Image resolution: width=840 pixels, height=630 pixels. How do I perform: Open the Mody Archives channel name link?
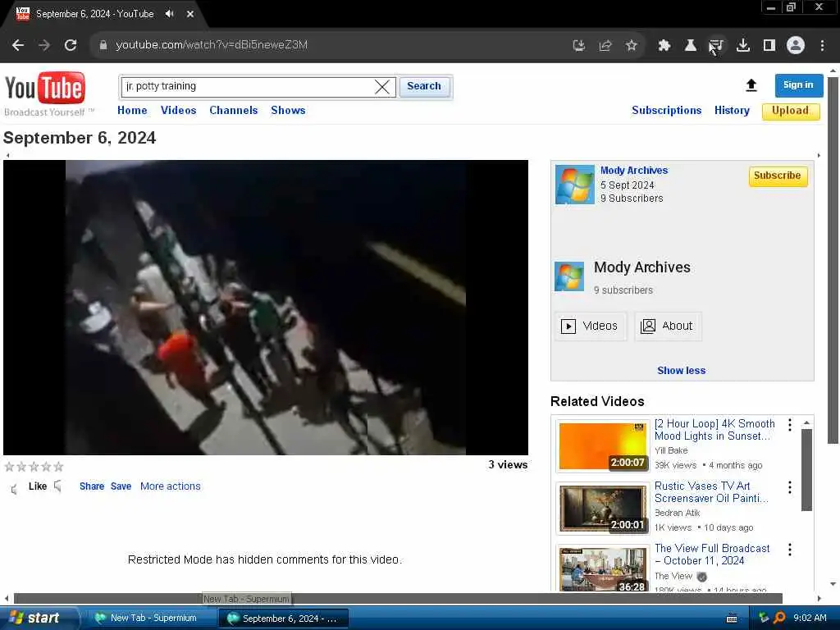click(x=634, y=171)
